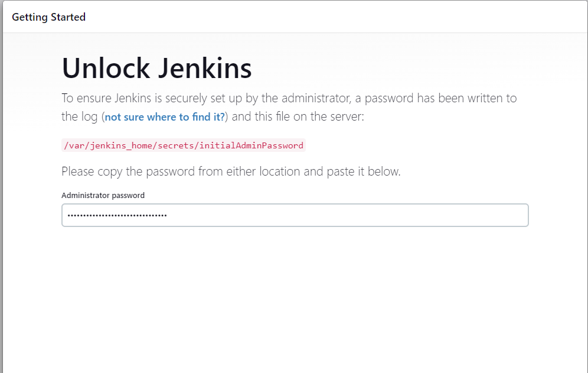This screenshot has height=373, width=588.
Task: Click the Administrator password input field
Action: [x=295, y=215]
